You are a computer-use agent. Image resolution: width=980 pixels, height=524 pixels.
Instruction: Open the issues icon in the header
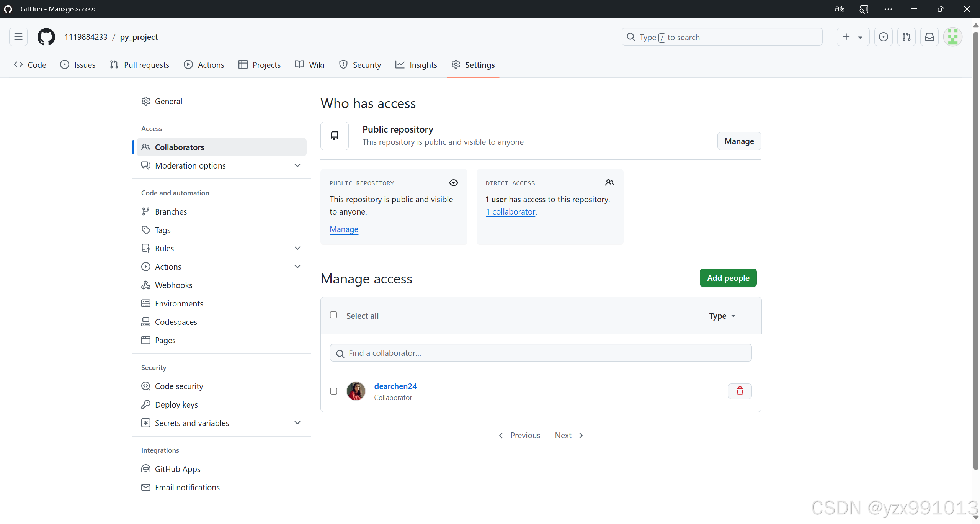coord(883,37)
